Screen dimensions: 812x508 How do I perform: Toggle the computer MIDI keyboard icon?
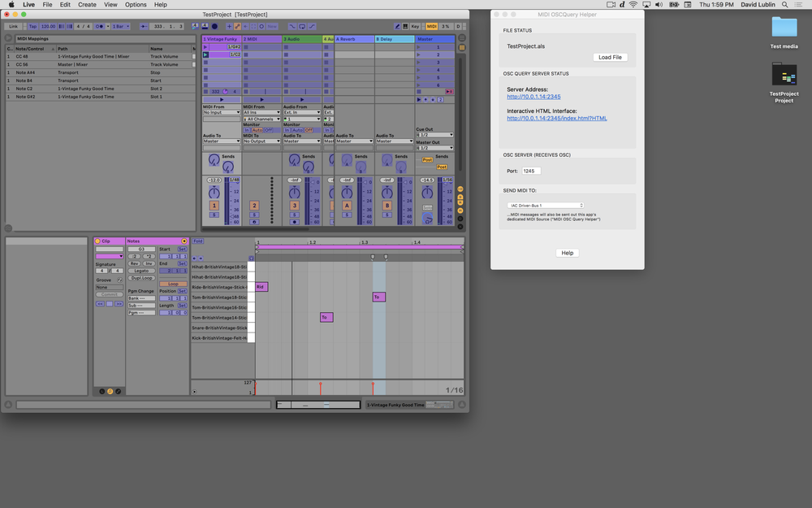point(405,26)
